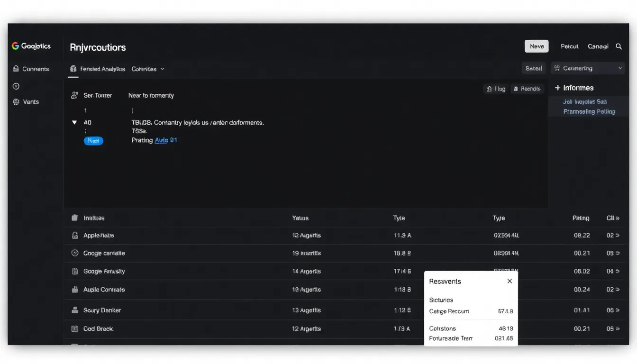The image size is (637, 364).
Task: Click the Flag button above the panel
Action: pos(495,89)
